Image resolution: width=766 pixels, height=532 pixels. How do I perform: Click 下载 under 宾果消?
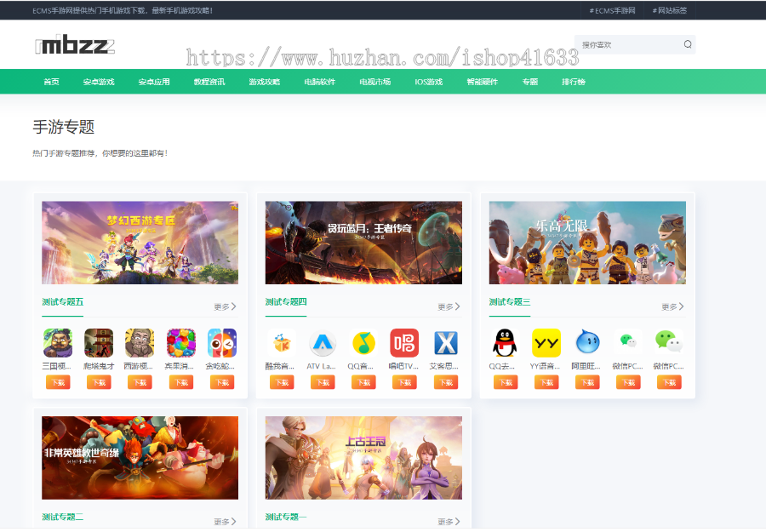coord(181,382)
